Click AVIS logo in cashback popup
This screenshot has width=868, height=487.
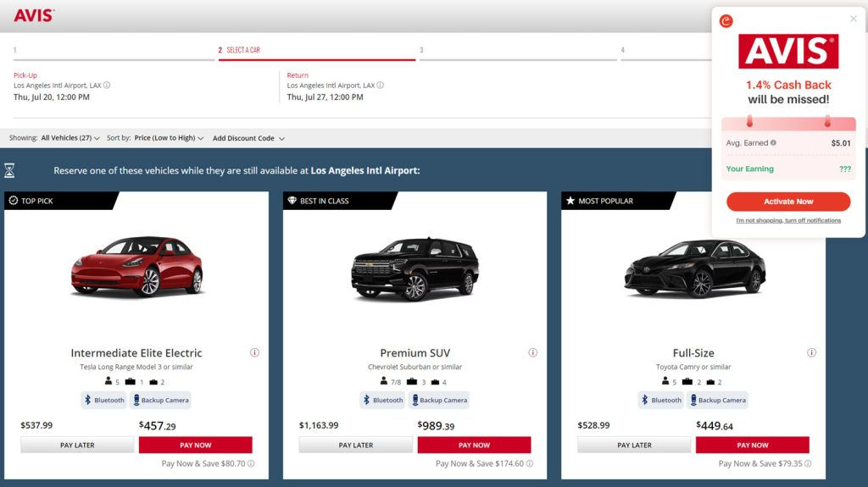click(788, 52)
